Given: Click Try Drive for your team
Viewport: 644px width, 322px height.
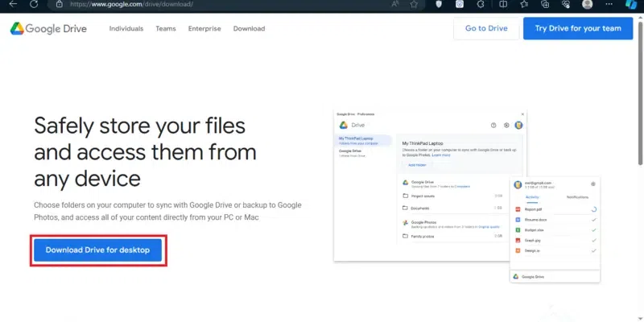Looking at the screenshot, I should 578,28.
